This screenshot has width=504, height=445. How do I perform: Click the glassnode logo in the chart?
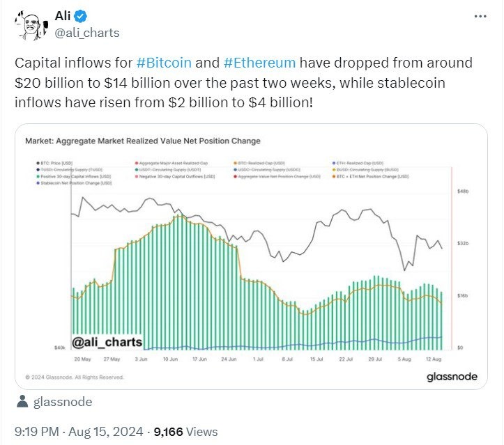452,377
